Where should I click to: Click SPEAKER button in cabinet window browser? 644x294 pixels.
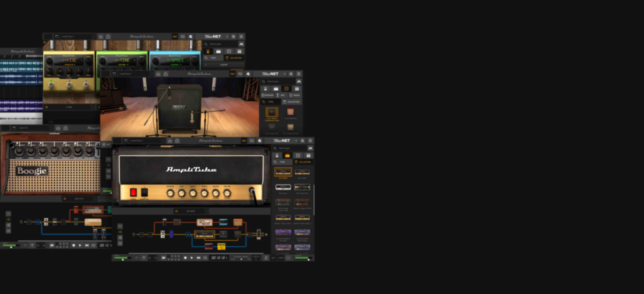pos(267,95)
